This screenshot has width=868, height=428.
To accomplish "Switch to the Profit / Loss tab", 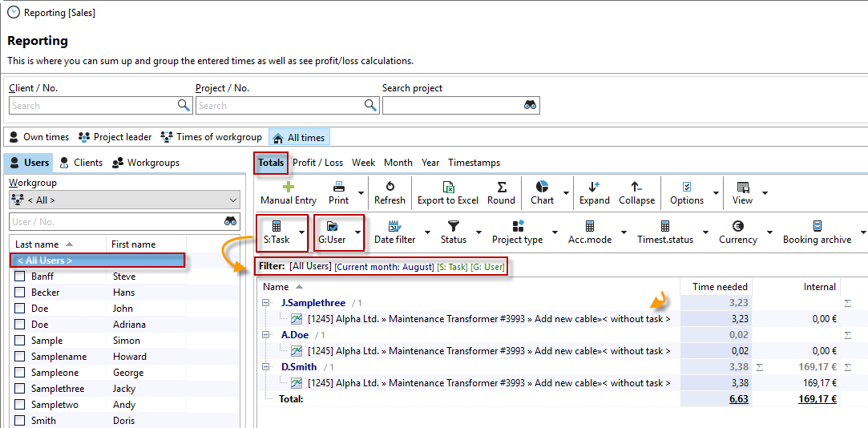I will (317, 163).
